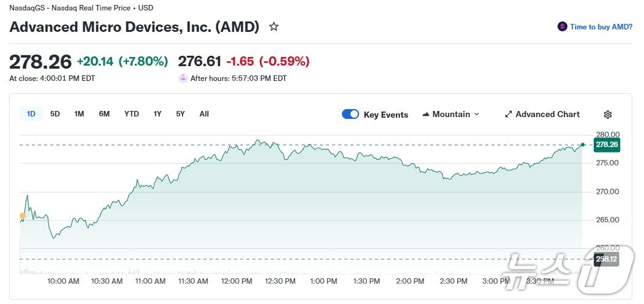Switch to the 5D time range
The width and height of the screenshot is (644, 304).
(x=55, y=114)
